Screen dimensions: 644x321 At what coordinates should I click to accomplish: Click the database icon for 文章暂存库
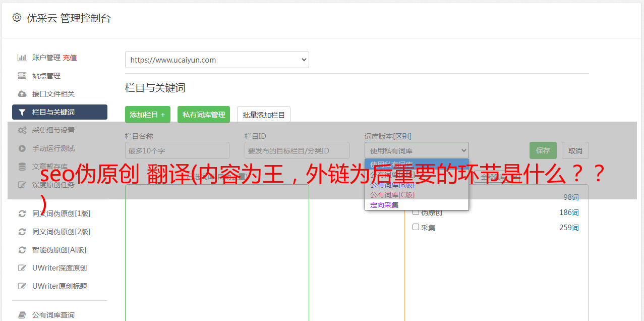pyautogui.click(x=22, y=167)
